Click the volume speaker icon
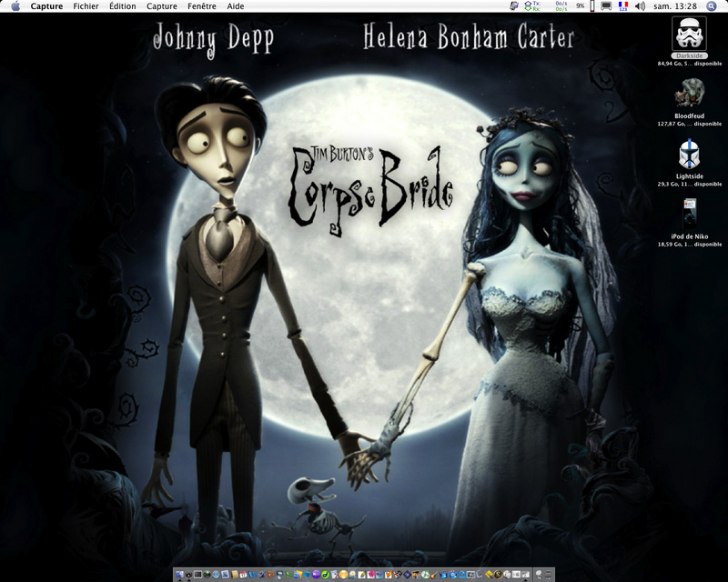 640,6
